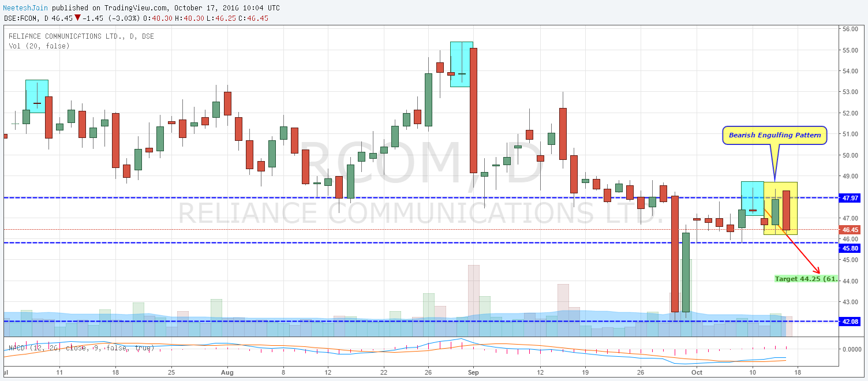Click the 50.00 price axis tick
Viewport: 868px width, 381px height.
coord(851,155)
